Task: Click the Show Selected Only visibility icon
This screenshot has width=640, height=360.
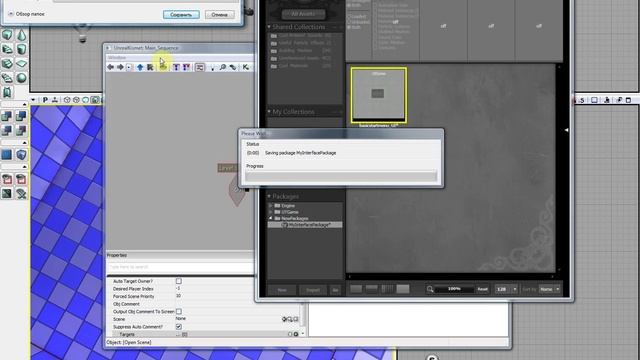Action: 7,179
